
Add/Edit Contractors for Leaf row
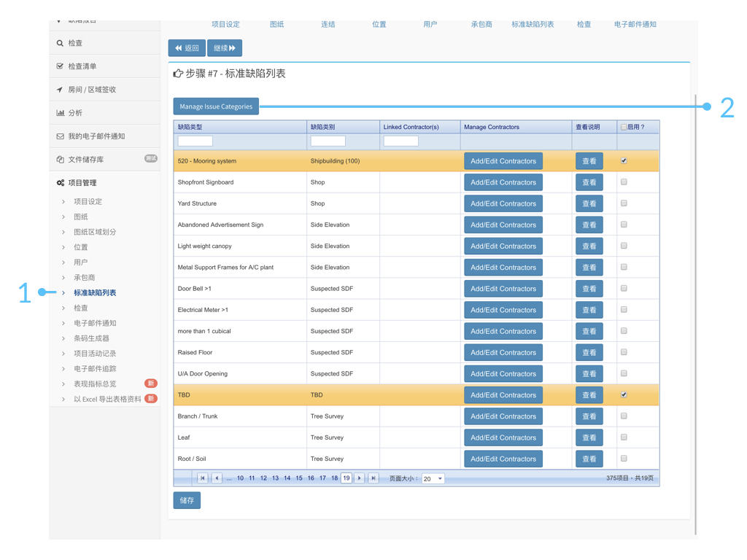[x=503, y=437]
